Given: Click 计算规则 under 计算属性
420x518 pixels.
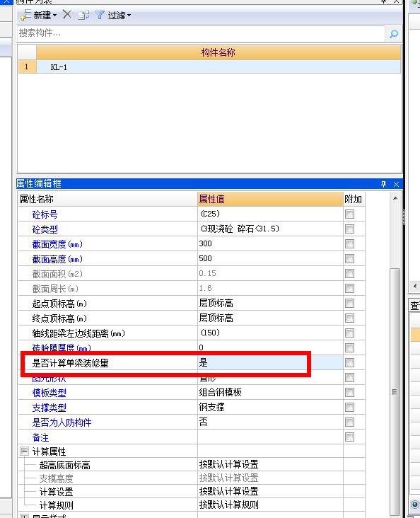Looking at the screenshot, I should coord(56,505).
